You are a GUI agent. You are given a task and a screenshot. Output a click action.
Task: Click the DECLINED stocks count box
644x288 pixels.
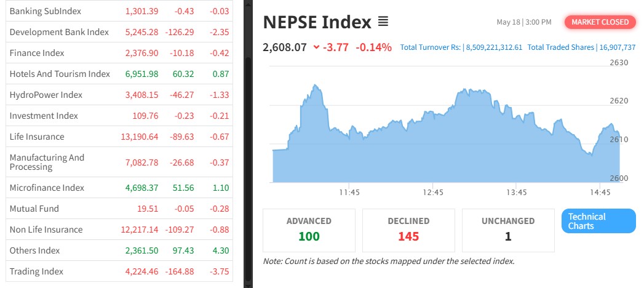408,230
